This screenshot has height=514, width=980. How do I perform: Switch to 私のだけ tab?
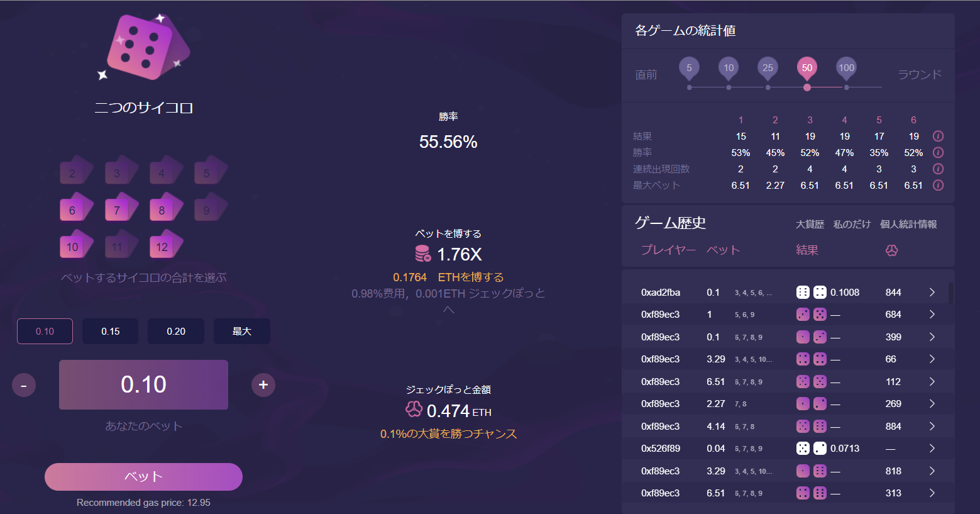click(852, 224)
